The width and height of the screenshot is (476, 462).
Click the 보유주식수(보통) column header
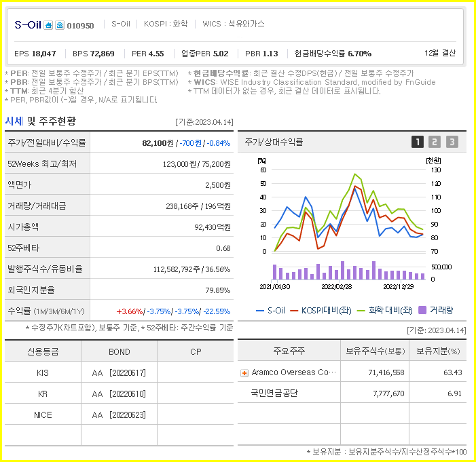(376, 351)
